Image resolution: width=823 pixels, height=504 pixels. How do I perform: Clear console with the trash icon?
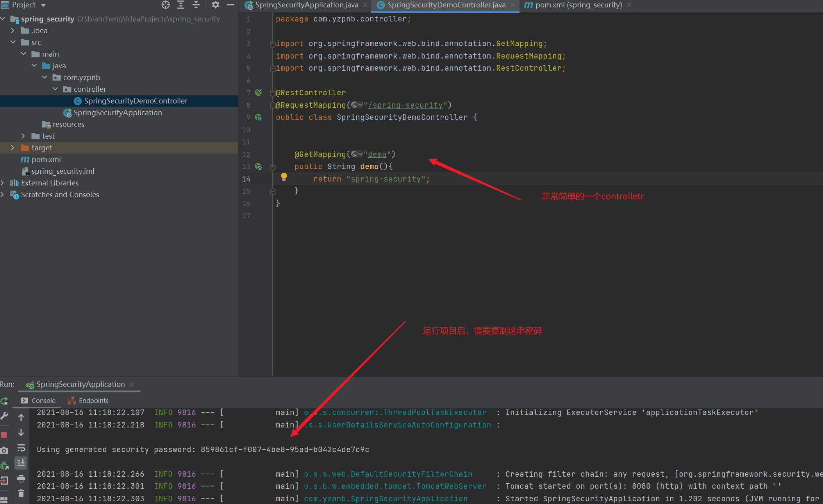[x=21, y=493]
